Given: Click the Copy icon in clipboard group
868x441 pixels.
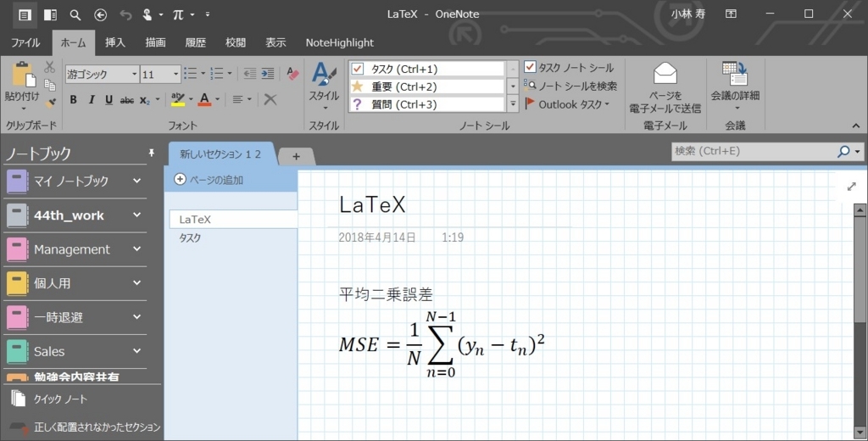Looking at the screenshot, I should pos(49,84).
